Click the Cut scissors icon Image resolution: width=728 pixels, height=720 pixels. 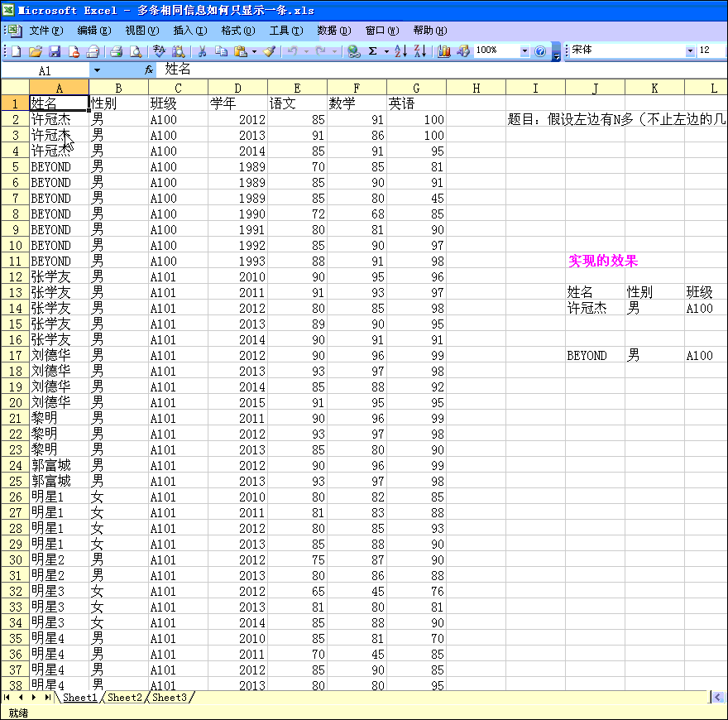click(201, 51)
